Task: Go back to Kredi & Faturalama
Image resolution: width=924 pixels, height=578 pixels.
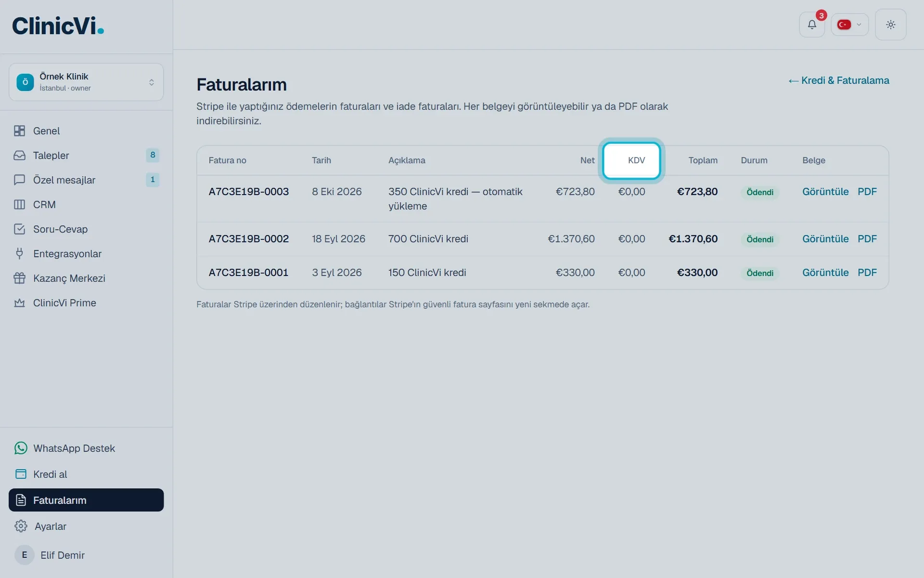Action: click(x=839, y=80)
